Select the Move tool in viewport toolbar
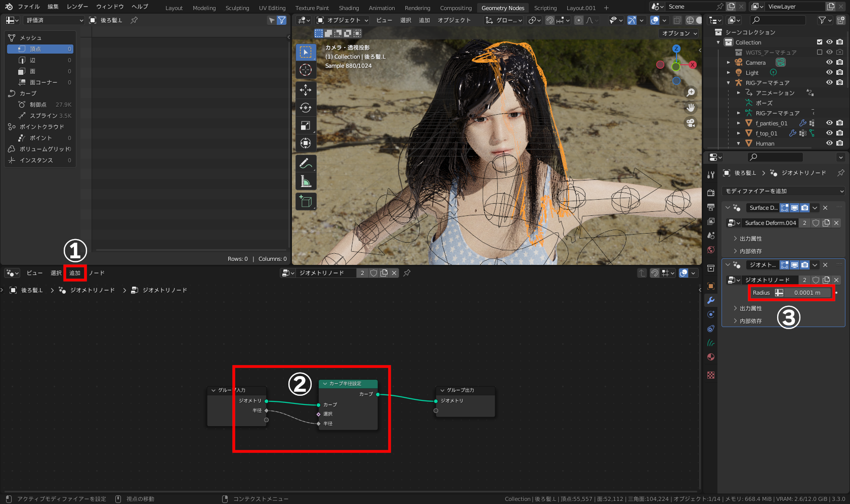This screenshot has height=504, width=850. pyautogui.click(x=306, y=90)
